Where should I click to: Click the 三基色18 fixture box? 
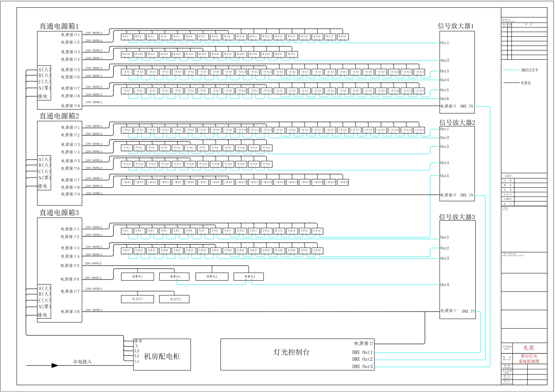[x=343, y=182]
